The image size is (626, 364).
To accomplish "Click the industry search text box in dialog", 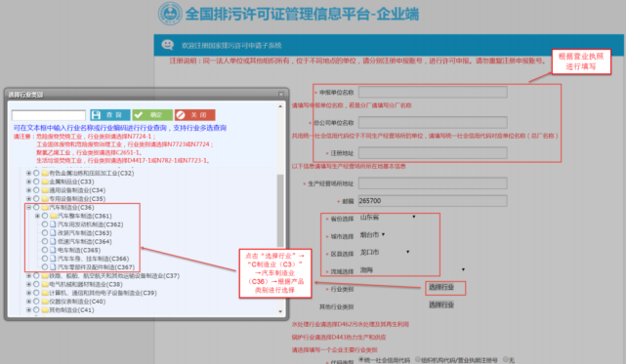I will coord(49,115).
